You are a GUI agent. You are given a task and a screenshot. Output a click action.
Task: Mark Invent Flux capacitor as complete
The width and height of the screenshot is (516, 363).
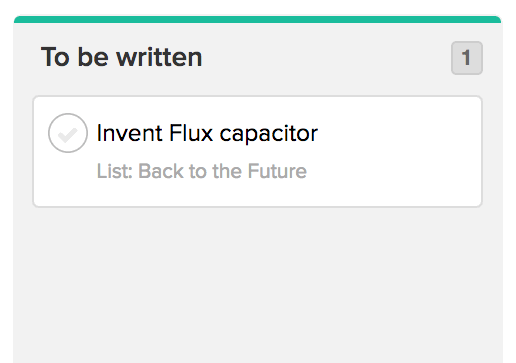coord(68,133)
